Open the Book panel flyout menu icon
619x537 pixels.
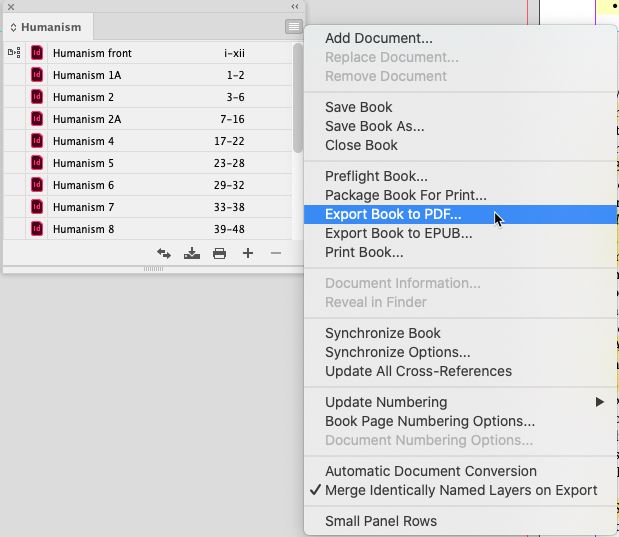click(294, 27)
